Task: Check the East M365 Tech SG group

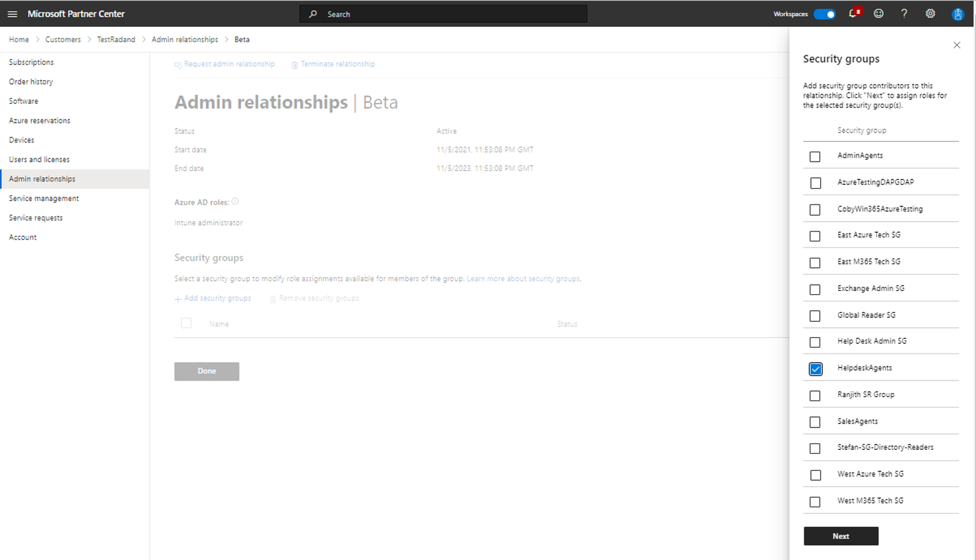Action: tap(815, 263)
